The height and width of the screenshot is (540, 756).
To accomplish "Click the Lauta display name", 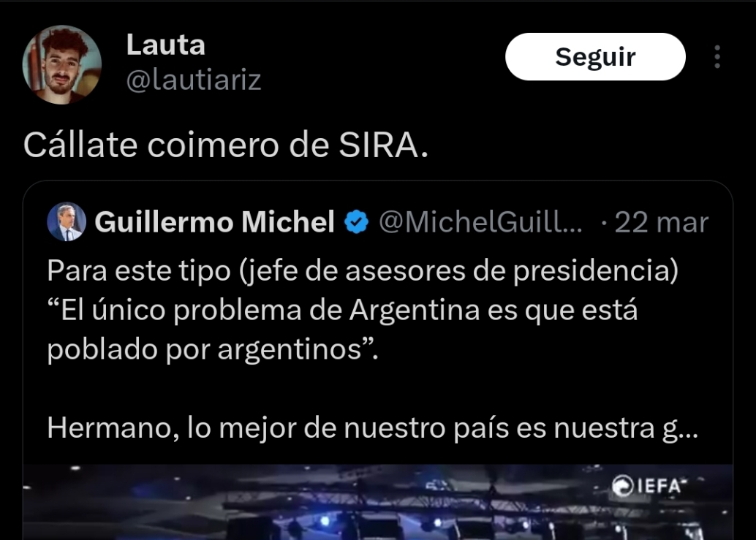I will pos(166,45).
